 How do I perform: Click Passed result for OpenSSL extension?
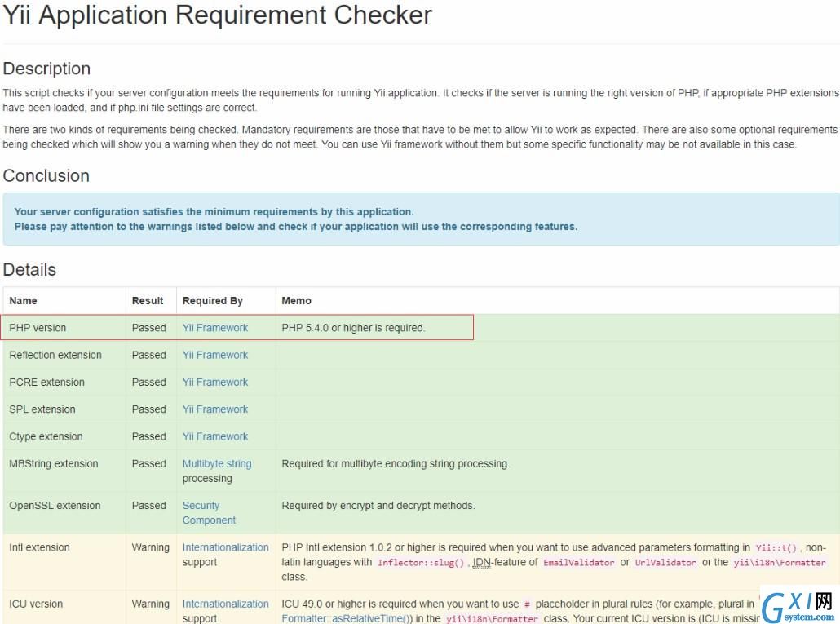[149, 506]
